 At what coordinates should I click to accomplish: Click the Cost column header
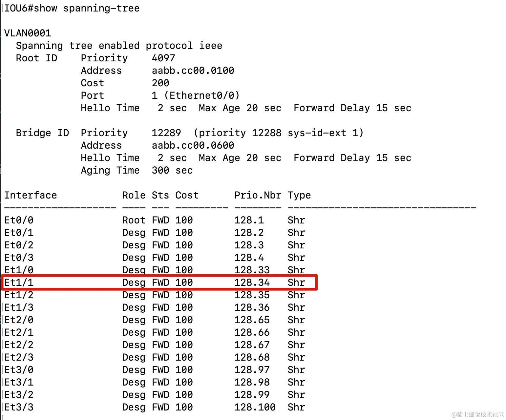pyautogui.click(x=187, y=195)
